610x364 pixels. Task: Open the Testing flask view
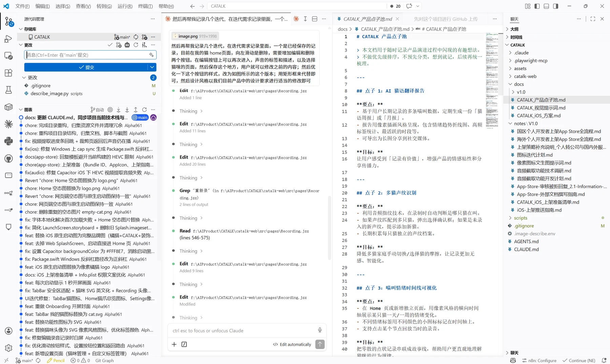coord(8,90)
